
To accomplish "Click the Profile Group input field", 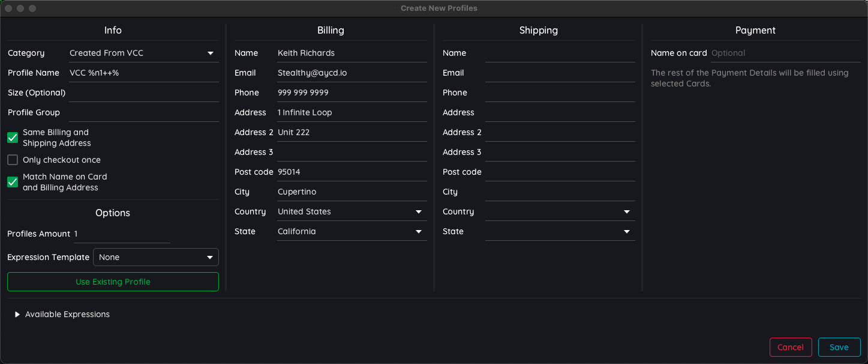I will click(x=143, y=112).
